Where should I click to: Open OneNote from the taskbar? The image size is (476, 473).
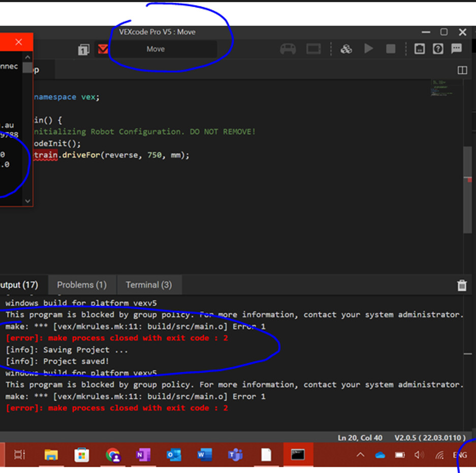pos(143,455)
